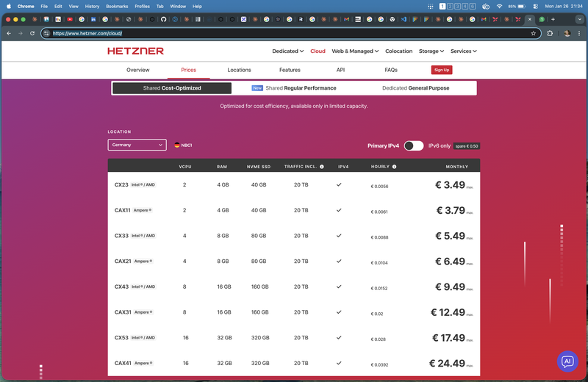
Task: Select the Dedicated General Purpose plan type
Action: pyautogui.click(x=415, y=88)
